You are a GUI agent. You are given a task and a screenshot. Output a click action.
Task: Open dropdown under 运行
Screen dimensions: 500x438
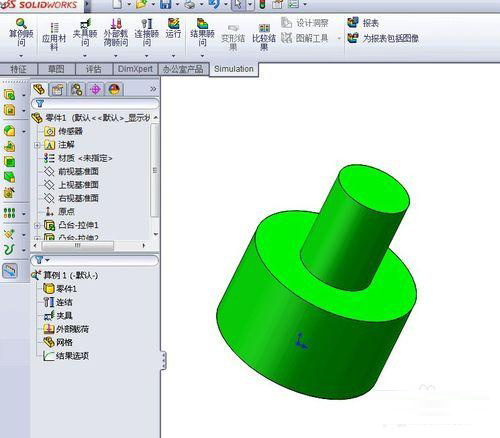(x=173, y=56)
